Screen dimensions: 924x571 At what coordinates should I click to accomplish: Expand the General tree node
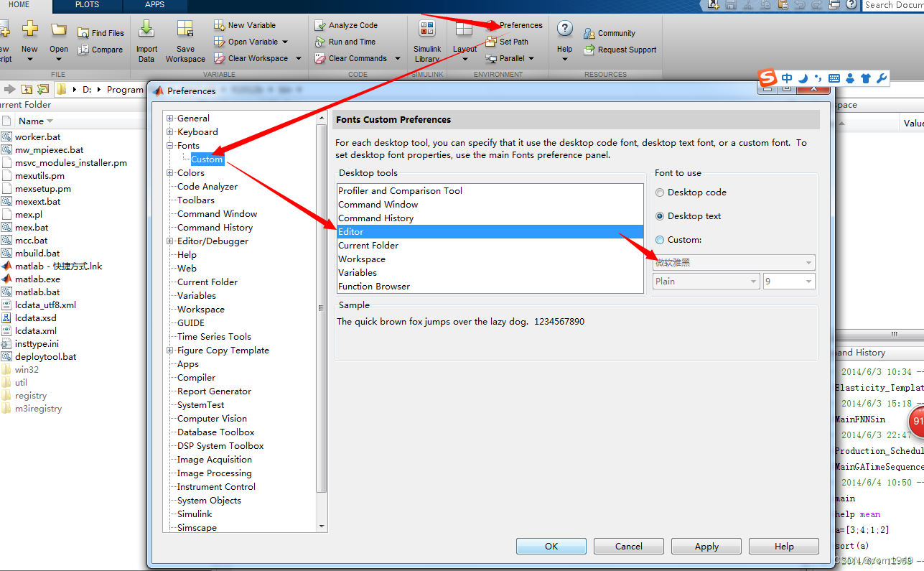click(170, 119)
